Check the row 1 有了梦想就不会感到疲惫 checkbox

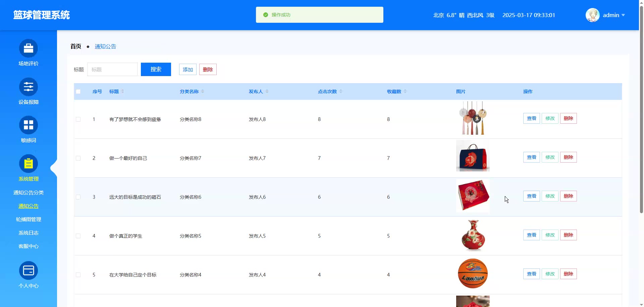(x=78, y=119)
